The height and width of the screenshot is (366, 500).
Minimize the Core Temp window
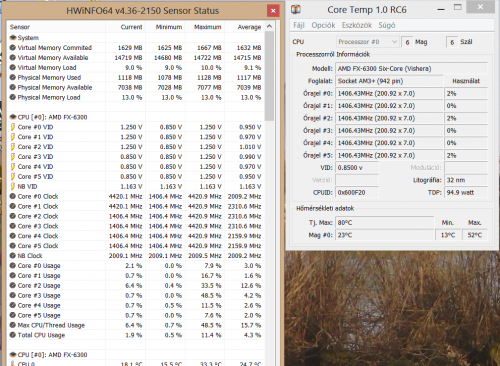[x=441, y=9]
